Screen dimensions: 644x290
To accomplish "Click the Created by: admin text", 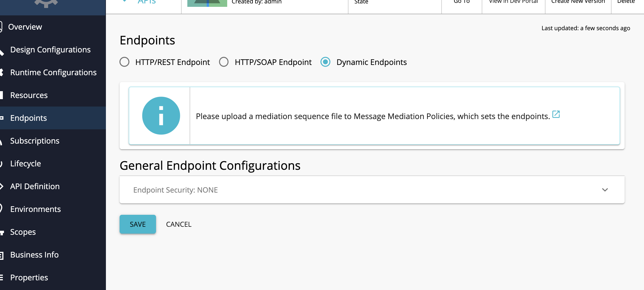I will click(x=257, y=2).
